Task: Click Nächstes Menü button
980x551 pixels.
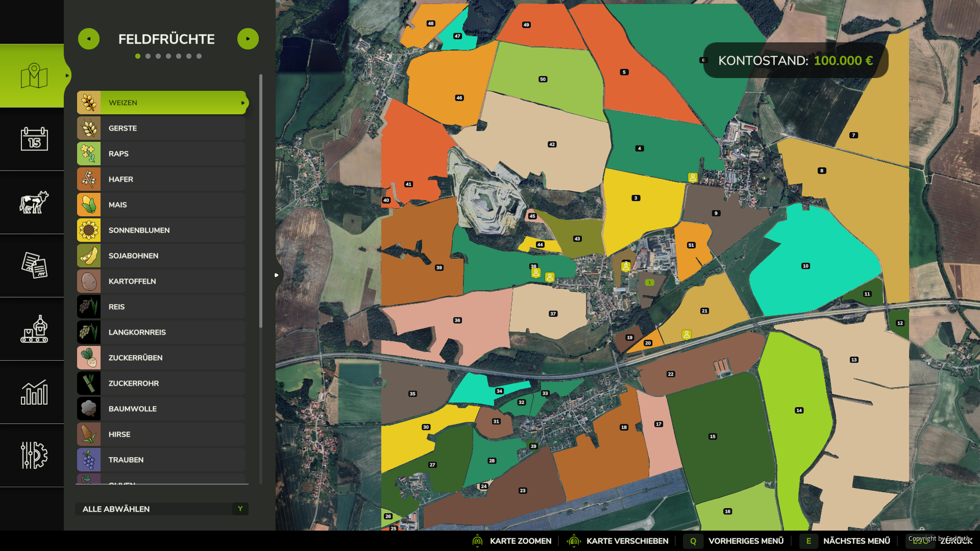Action: (x=845, y=541)
